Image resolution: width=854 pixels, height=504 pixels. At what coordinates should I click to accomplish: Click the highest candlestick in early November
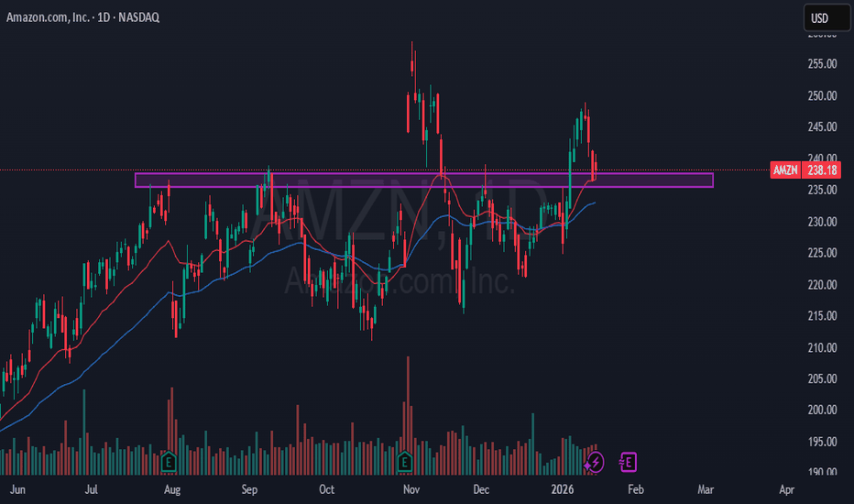412,66
